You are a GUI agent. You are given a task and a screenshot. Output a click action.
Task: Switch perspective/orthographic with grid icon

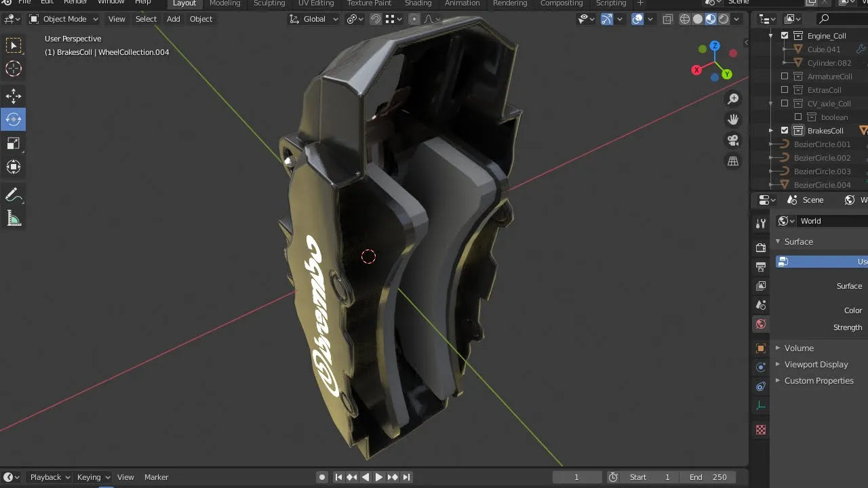point(733,161)
